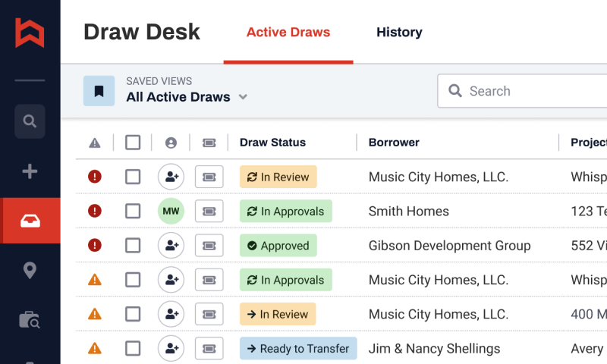This screenshot has width=607, height=364.
Task: Switch to the History tab
Action: [400, 32]
